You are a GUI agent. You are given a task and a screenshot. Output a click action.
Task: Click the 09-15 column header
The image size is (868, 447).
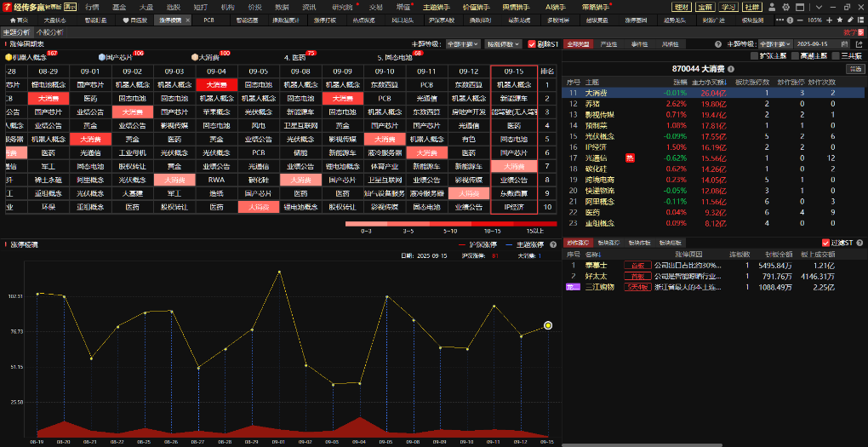pos(514,72)
